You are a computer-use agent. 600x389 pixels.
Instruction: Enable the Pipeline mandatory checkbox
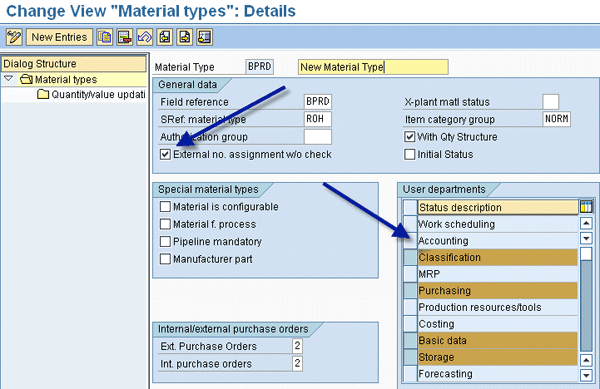pos(165,242)
